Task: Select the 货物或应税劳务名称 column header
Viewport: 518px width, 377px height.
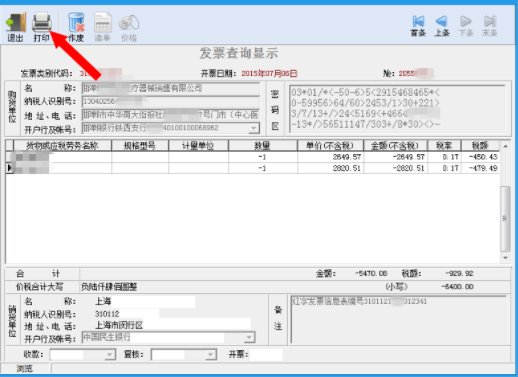Action: coord(62,146)
